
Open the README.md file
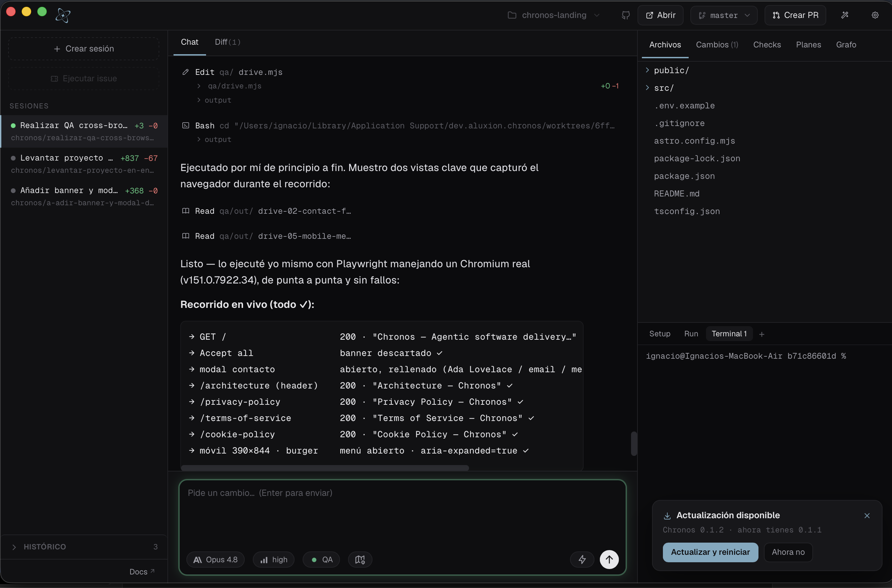(676, 194)
